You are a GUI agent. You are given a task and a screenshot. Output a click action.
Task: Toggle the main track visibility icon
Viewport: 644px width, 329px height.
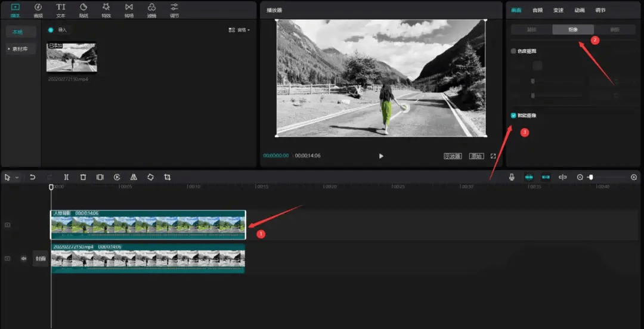(7, 258)
